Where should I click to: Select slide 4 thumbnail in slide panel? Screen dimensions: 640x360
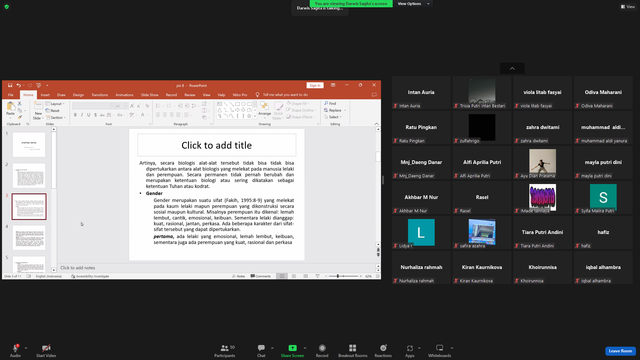point(29,238)
